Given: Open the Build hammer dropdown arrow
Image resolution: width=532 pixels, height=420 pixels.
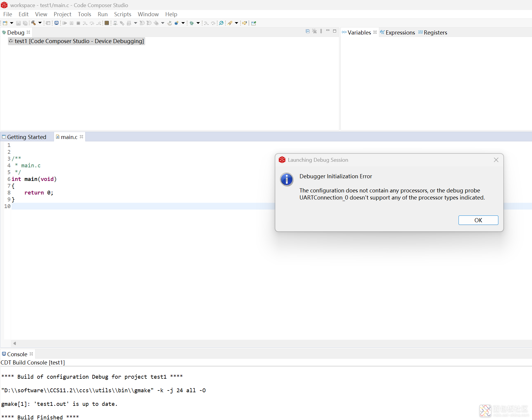Looking at the screenshot, I should (x=40, y=23).
